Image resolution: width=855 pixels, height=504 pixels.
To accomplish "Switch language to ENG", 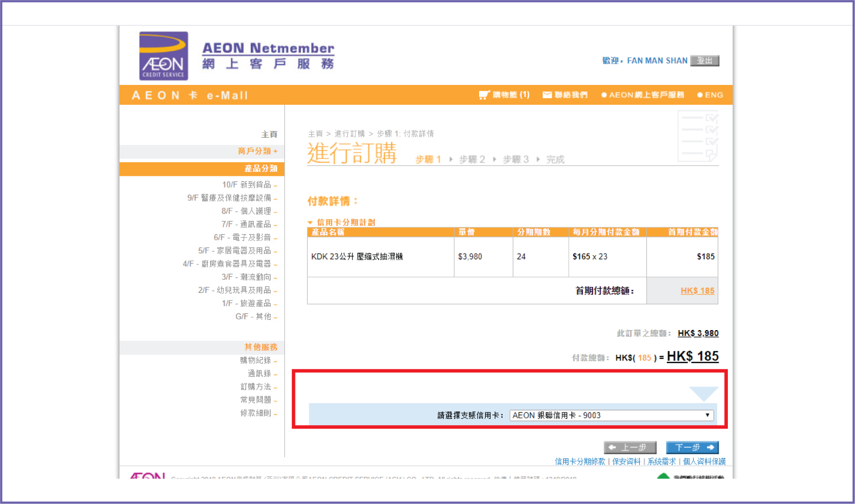I will coord(710,95).
